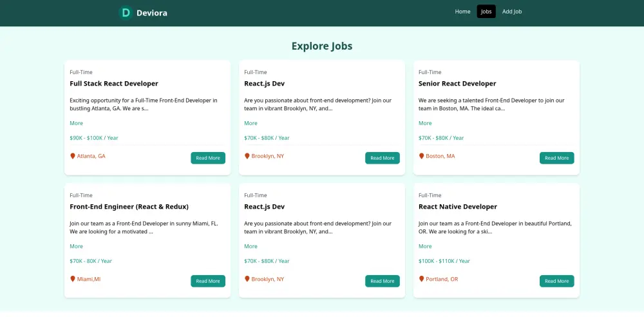Click the Boston, MA location pin icon
The width and height of the screenshot is (644, 317).
[x=422, y=156]
